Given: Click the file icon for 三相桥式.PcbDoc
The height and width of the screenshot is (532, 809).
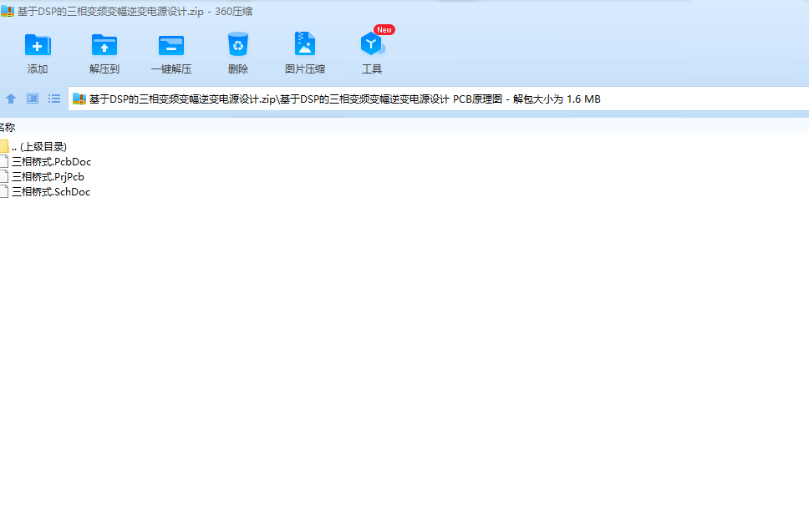Looking at the screenshot, I should (4, 161).
